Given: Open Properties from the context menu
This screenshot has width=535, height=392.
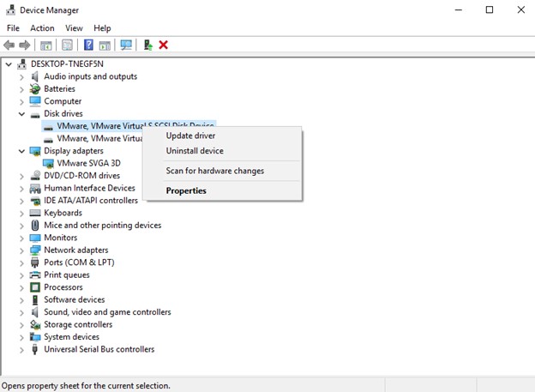Looking at the screenshot, I should (x=186, y=190).
